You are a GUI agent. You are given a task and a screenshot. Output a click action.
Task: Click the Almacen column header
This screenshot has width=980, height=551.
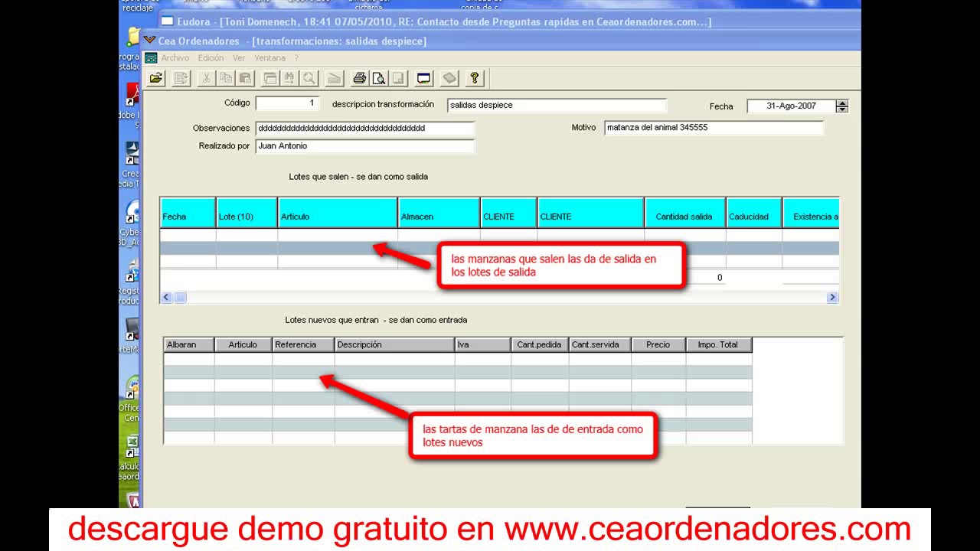point(439,213)
